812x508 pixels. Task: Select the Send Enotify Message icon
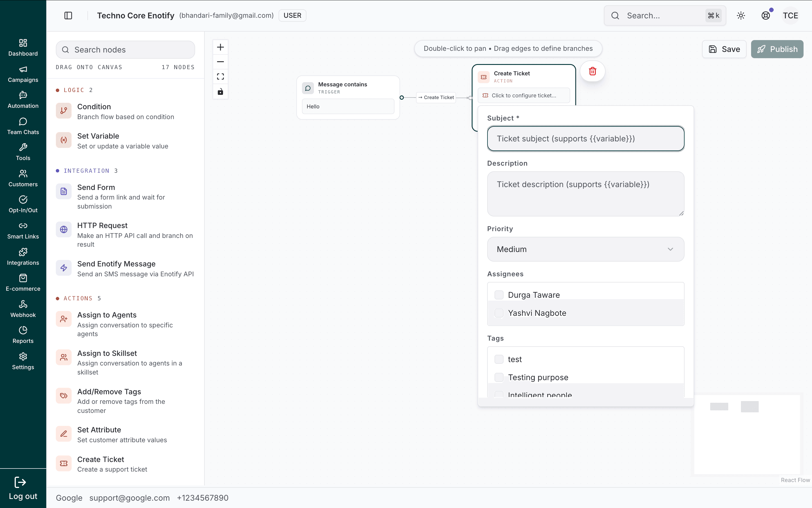point(64,268)
